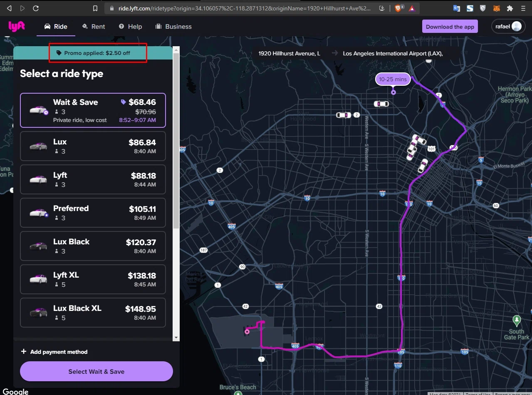This screenshot has width=532, height=395.
Task: Open the extensions puzzle menu
Action: click(510, 8)
